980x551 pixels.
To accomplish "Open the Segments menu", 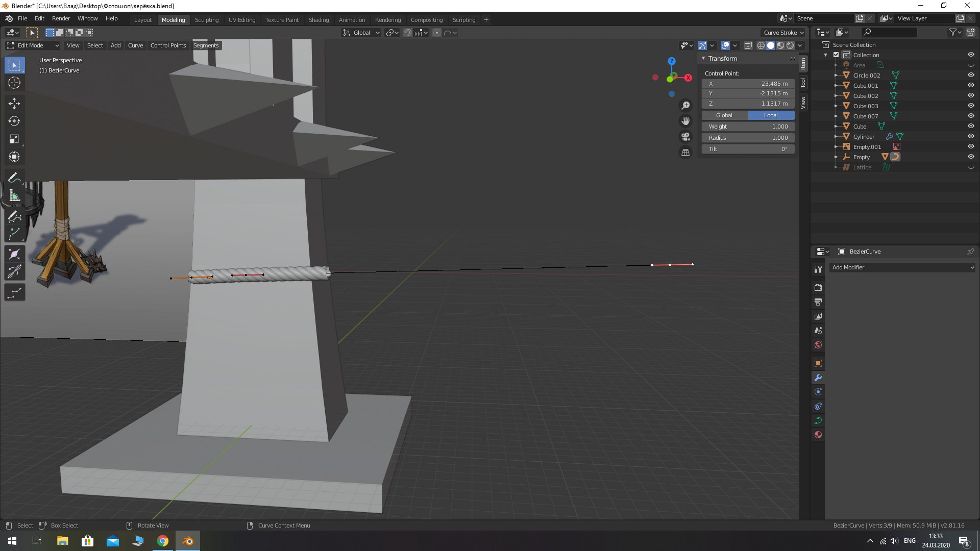I will point(206,45).
